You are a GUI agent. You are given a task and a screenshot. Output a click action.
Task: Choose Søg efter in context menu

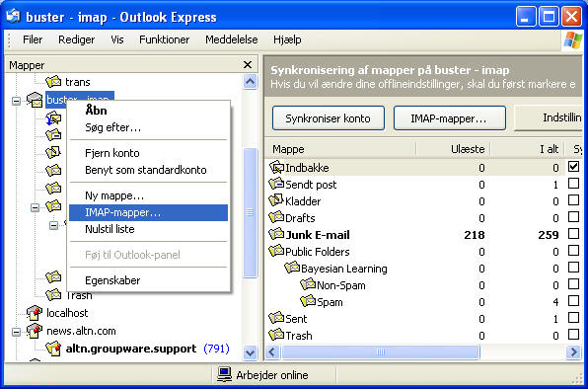pyautogui.click(x=148, y=127)
